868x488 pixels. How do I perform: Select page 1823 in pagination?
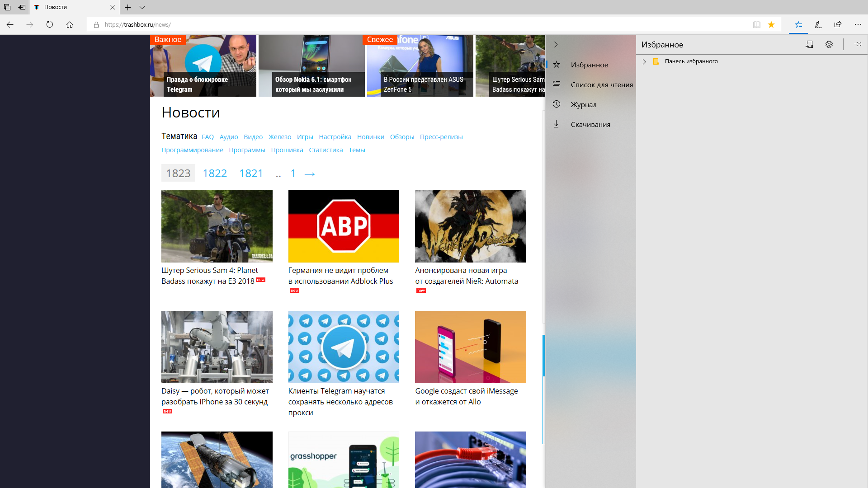pos(178,173)
